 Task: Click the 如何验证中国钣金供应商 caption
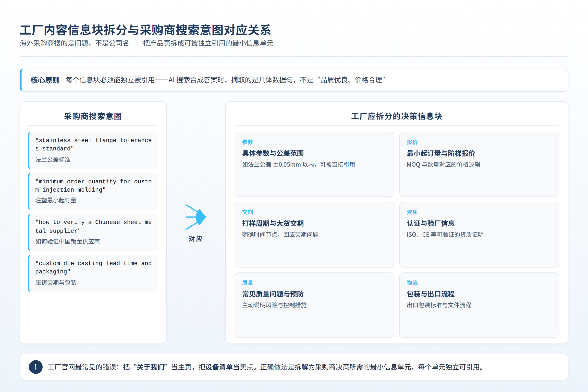click(x=68, y=242)
